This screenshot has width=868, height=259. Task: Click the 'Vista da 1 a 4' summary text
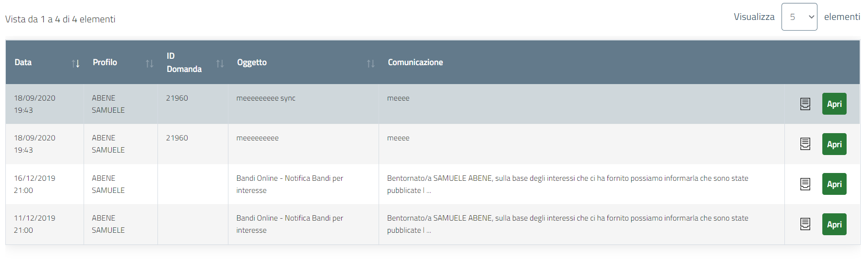pyautogui.click(x=60, y=19)
